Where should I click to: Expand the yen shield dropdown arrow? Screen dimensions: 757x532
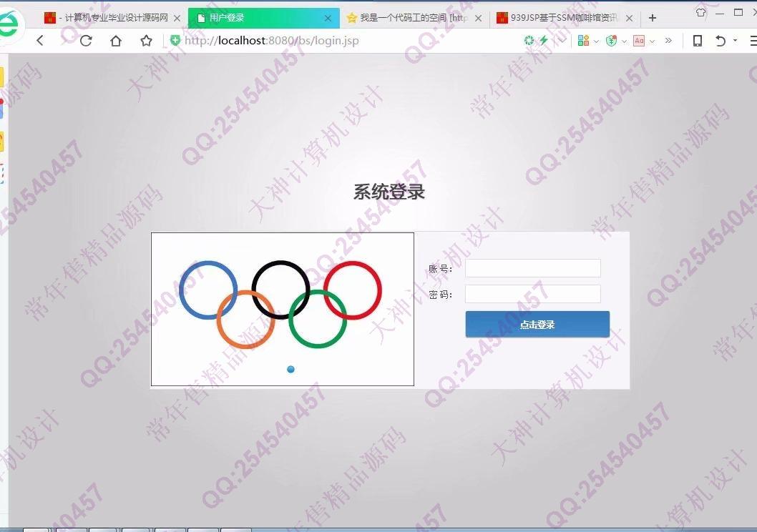click(x=624, y=41)
